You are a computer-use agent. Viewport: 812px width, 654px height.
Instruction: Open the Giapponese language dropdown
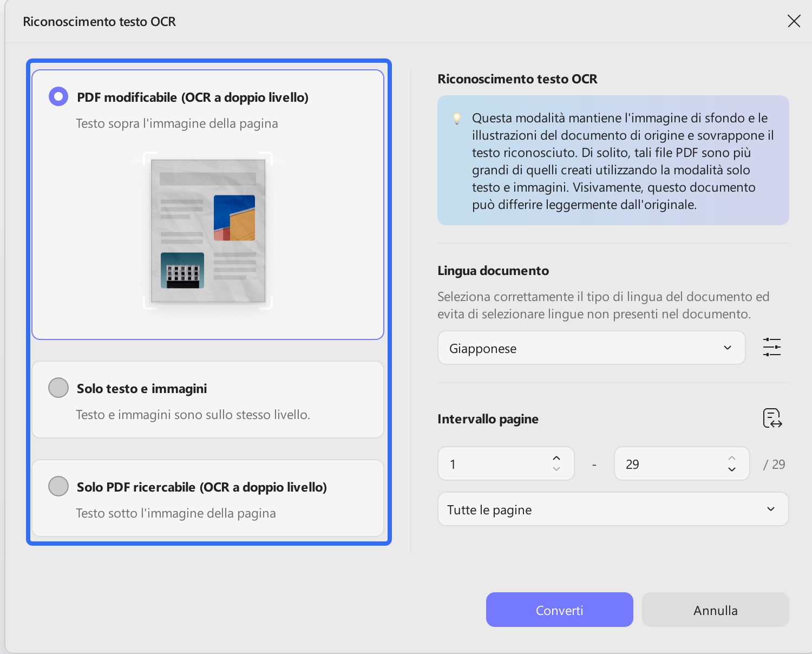(x=591, y=348)
